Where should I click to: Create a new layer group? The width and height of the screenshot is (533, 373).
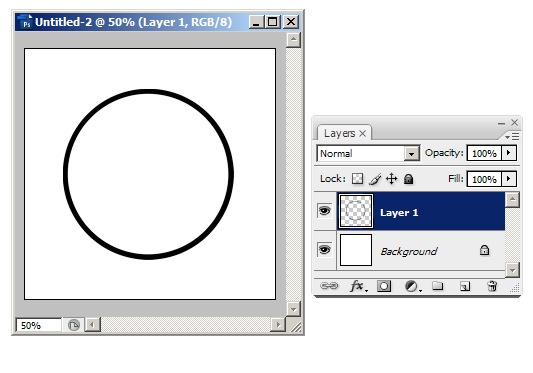click(437, 286)
